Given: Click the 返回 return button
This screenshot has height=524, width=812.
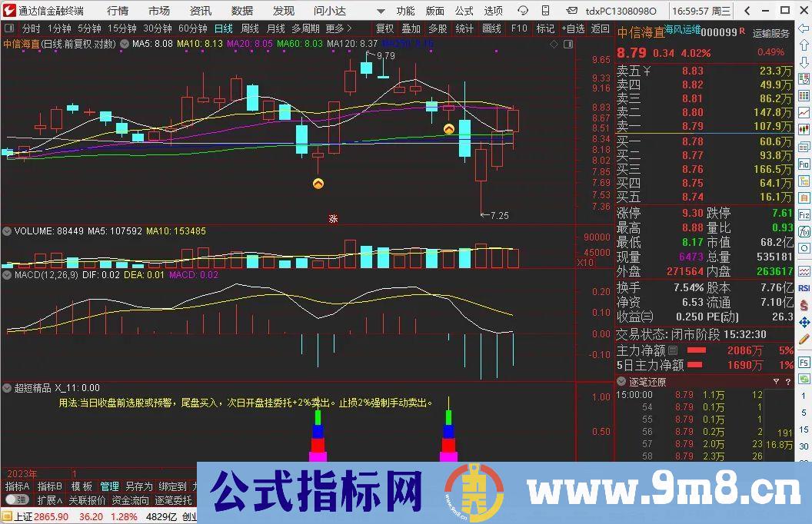Looking at the screenshot, I should [x=601, y=28].
